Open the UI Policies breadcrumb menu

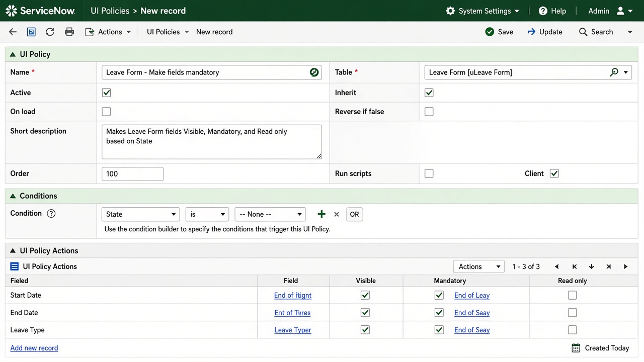(168, 32)
